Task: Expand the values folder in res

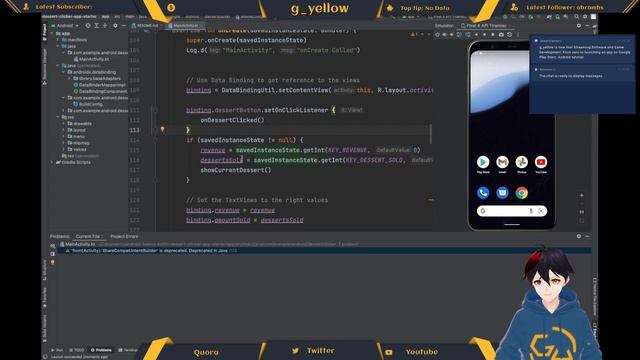Action: [x=64, y=149]
